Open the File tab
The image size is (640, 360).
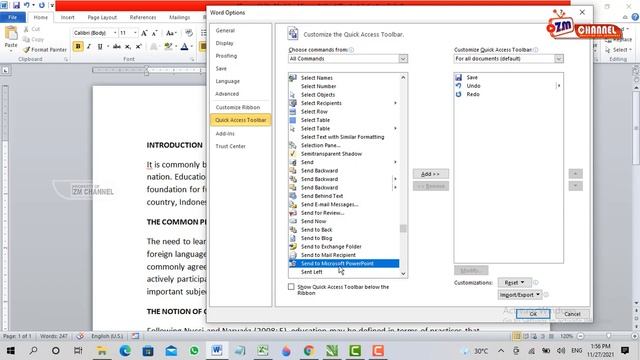[x=13, y=17]
